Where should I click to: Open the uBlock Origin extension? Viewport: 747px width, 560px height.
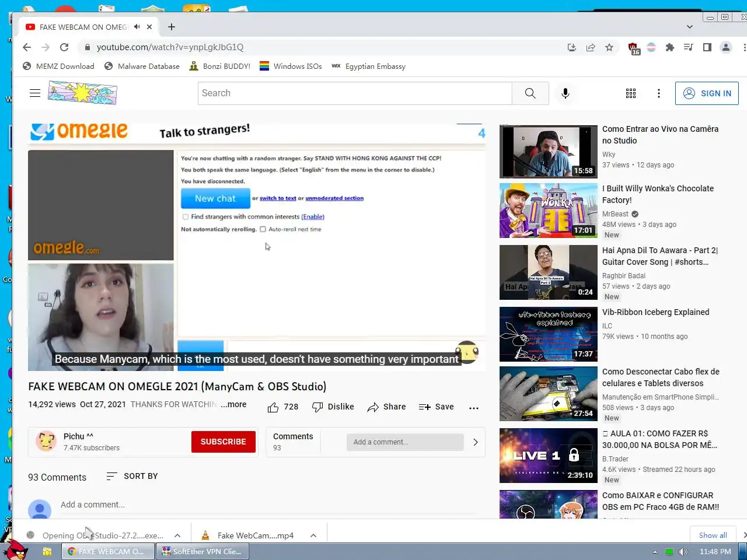(634, 48)
